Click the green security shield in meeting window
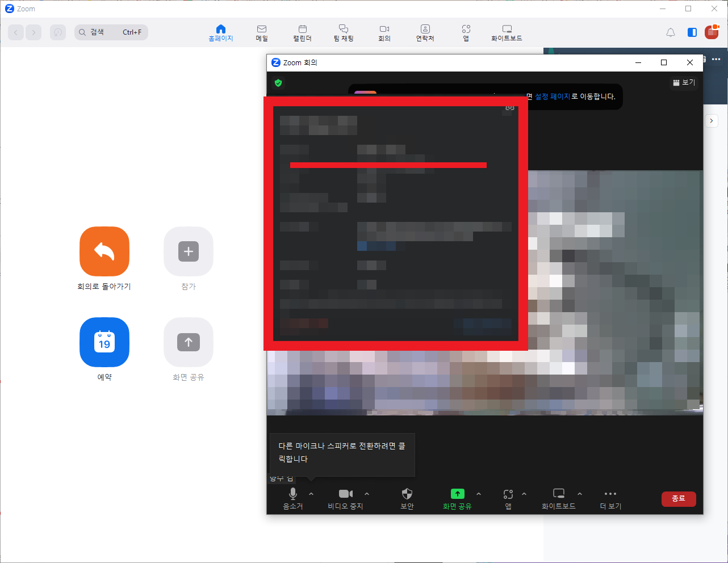This screenshot has height=563, width=728. pos(278,83)
